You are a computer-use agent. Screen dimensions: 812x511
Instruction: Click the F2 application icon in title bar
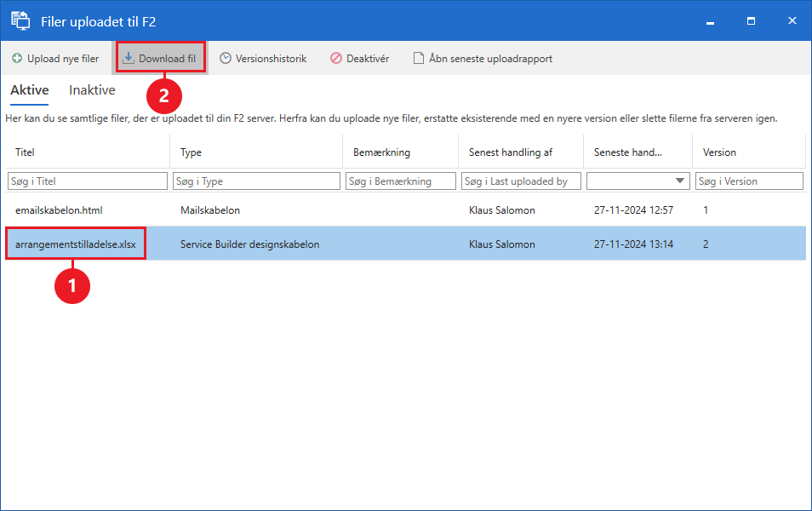coord(20,20)
